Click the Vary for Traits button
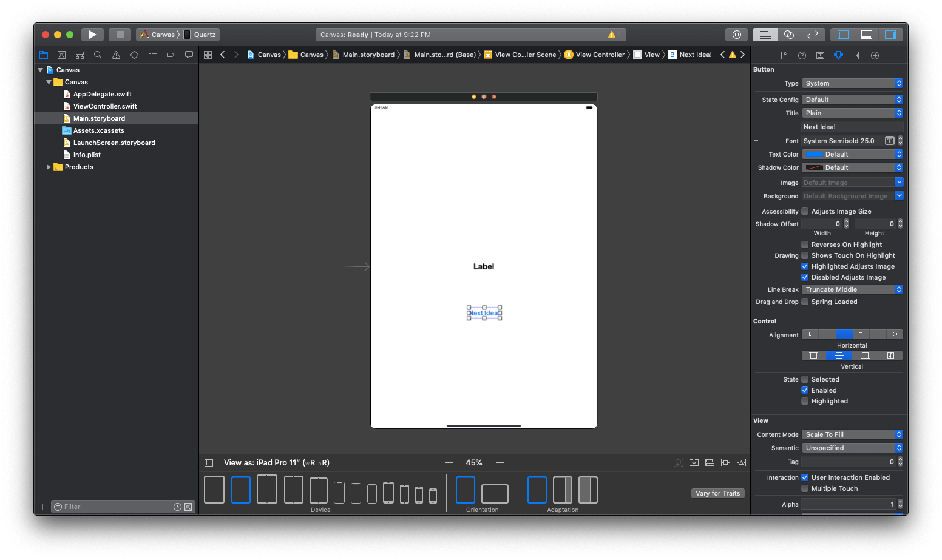 coord(717,493)
